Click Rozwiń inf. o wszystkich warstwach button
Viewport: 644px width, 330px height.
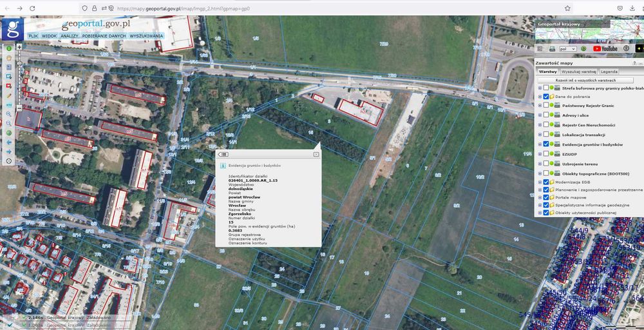coord(585,81)
